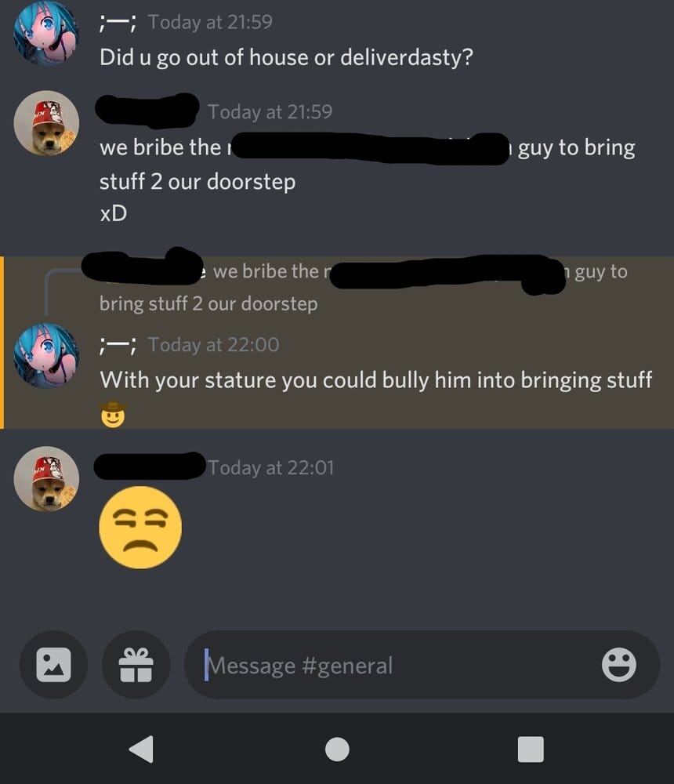This screenshot has height=784, width=674.
Task: Open dog avatar at 21:59 message
Action: pyautogui.click(x=46, y=123)
